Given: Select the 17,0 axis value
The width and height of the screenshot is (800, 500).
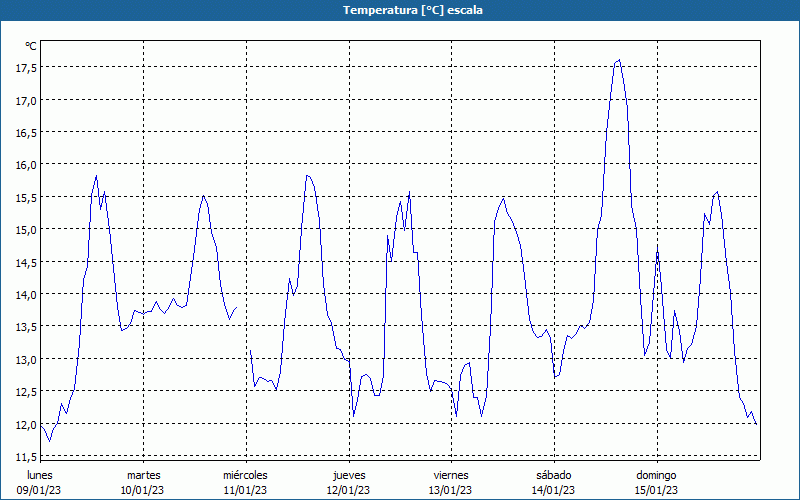Looking at the screenshot, I should (26, 101).
